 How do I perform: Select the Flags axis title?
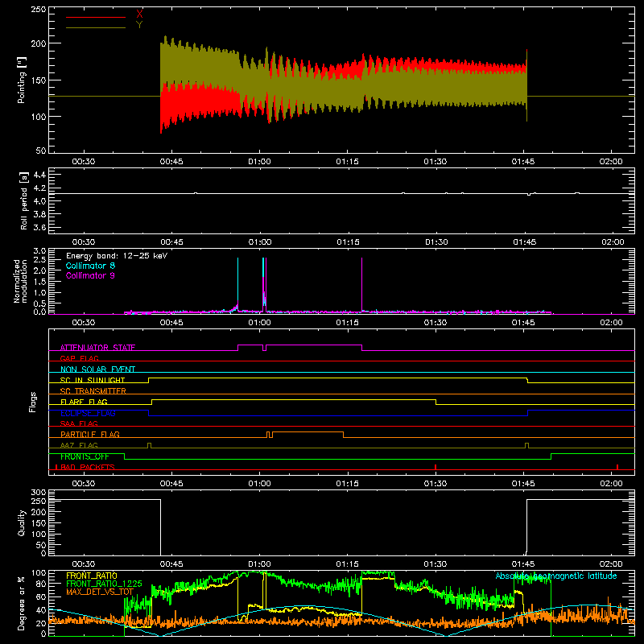click(33, 402)
